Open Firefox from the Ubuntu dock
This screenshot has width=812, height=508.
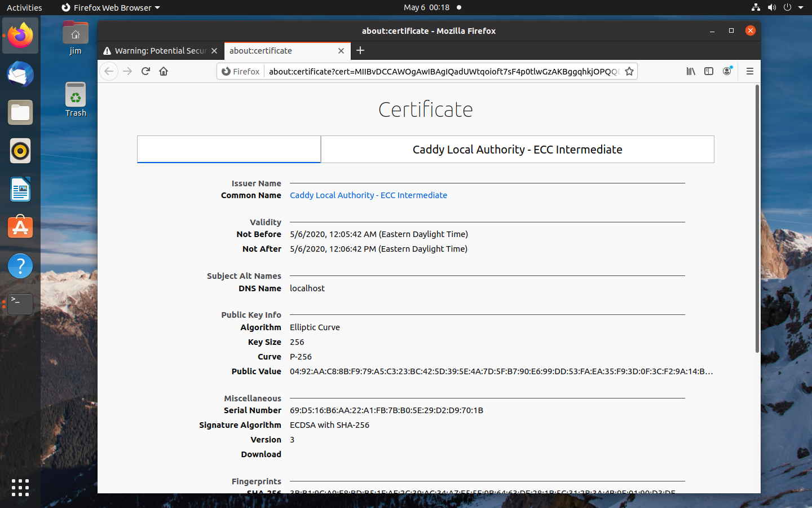tap(20, 36)
